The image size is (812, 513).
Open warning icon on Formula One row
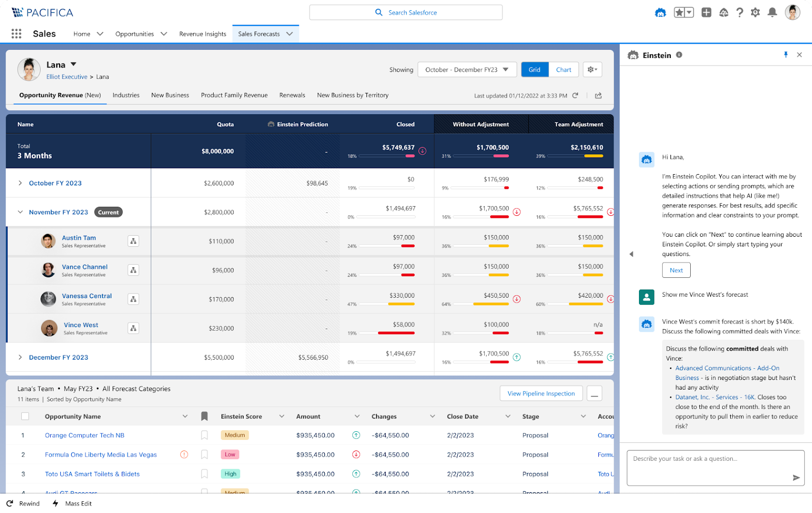point(184,455)
